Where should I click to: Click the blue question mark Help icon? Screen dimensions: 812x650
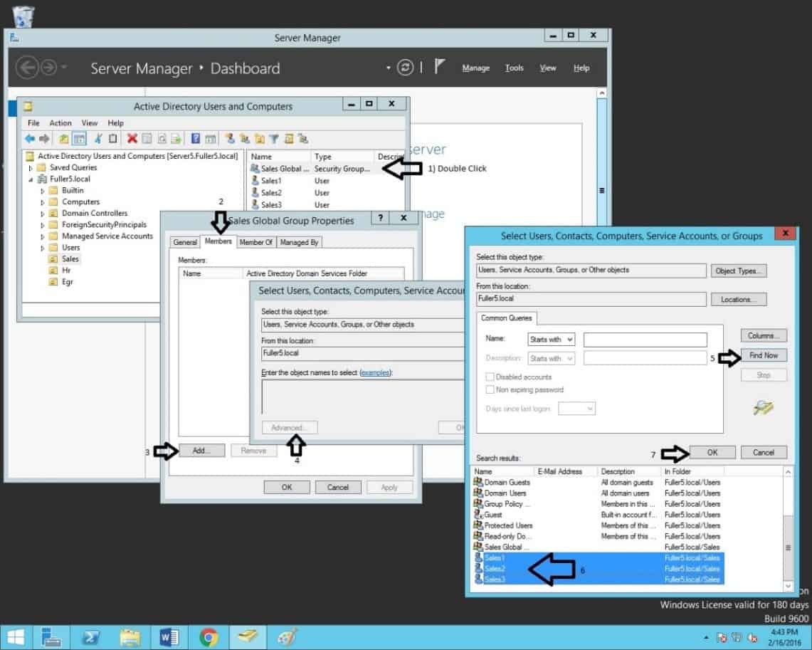click(195, 139)
